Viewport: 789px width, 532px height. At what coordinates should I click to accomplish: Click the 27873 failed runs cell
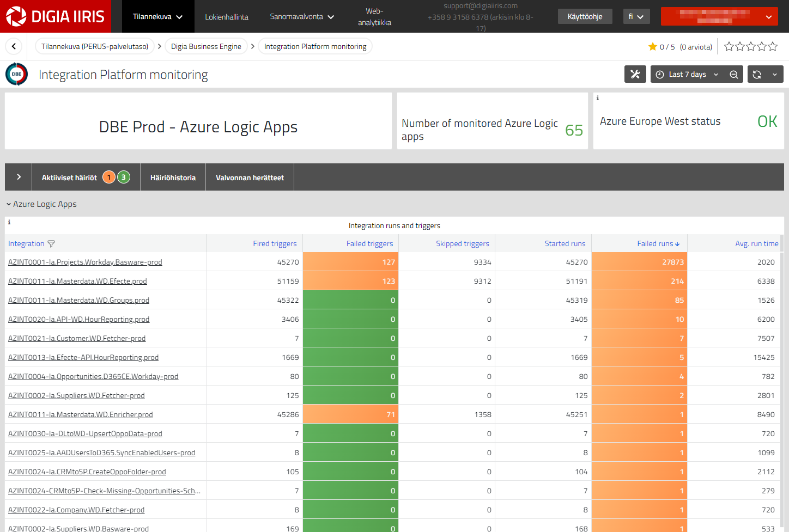(x=639, y=262)
